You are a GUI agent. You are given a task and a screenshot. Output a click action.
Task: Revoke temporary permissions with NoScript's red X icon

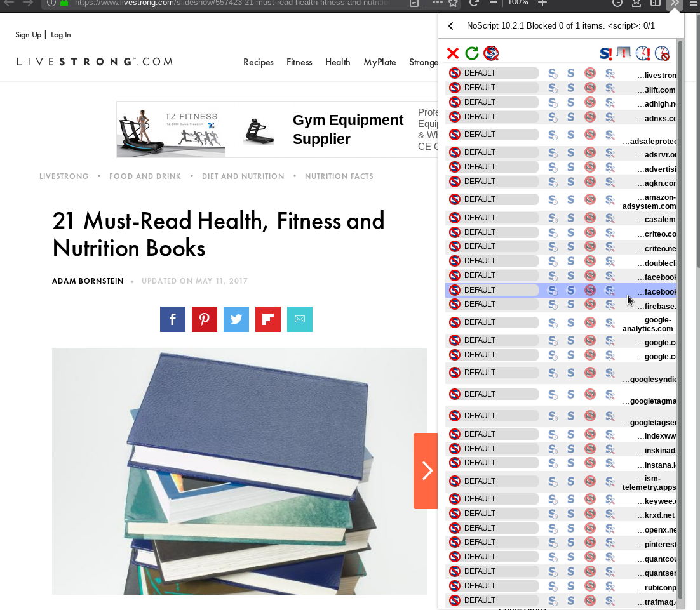(x=453, y=53)
